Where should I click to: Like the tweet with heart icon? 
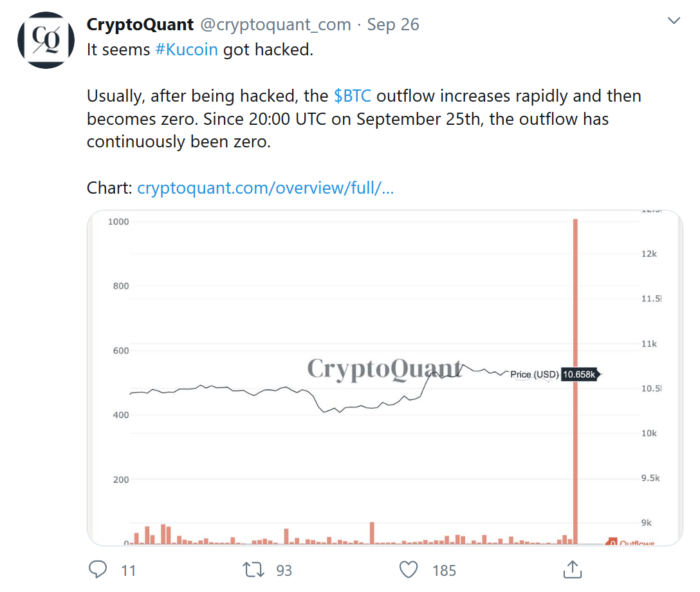tap(409, 569)
